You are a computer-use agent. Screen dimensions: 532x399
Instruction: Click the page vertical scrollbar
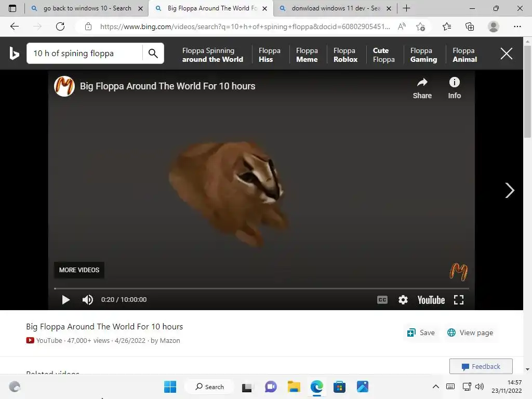pyautogui.click(x=527, y=91)
